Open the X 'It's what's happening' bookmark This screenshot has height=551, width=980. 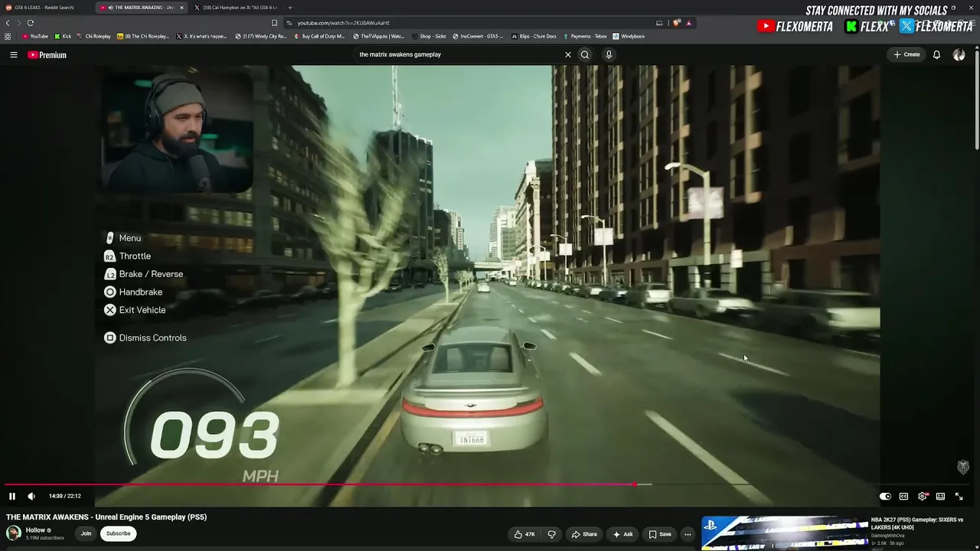click(x=203, y=36)
